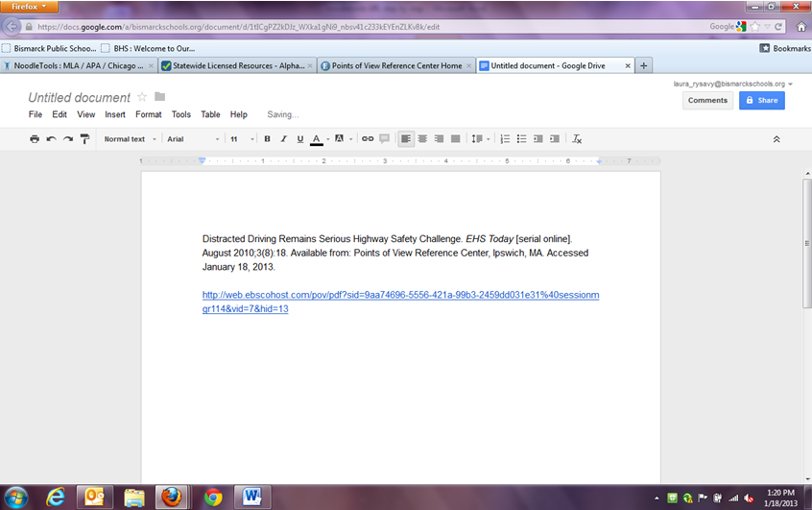The width and height of the screenshot is (812, 510).
Task: Star the Untitled document
Action: pyautogui.click(x=142, y=97)
